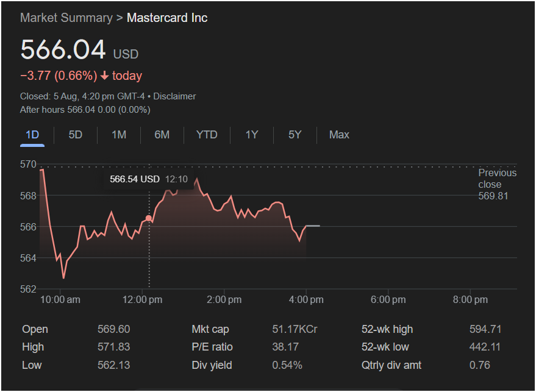
Task: Click the Open value 569.60
Action: tap(114, 329)
